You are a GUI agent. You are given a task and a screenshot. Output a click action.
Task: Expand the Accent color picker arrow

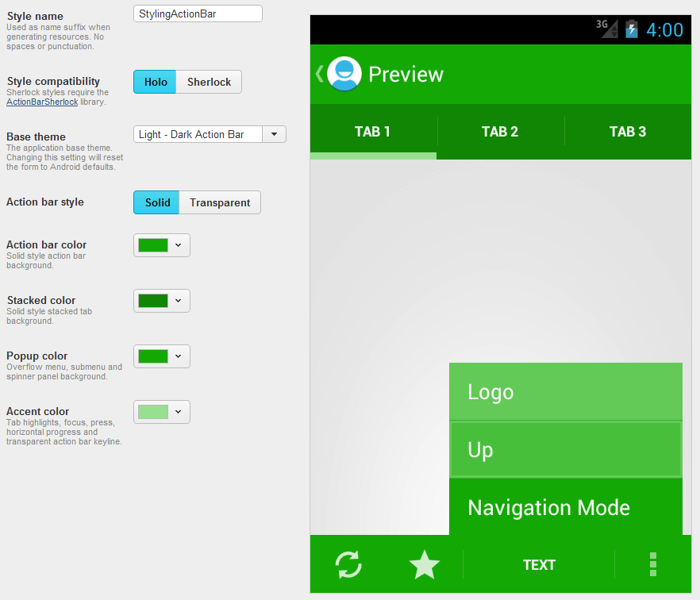coord(178,412)
